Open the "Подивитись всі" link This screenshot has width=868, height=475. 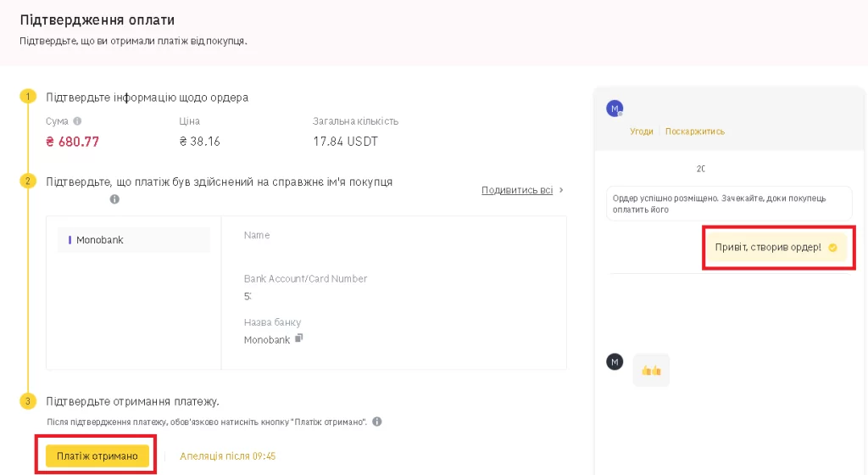517,190
